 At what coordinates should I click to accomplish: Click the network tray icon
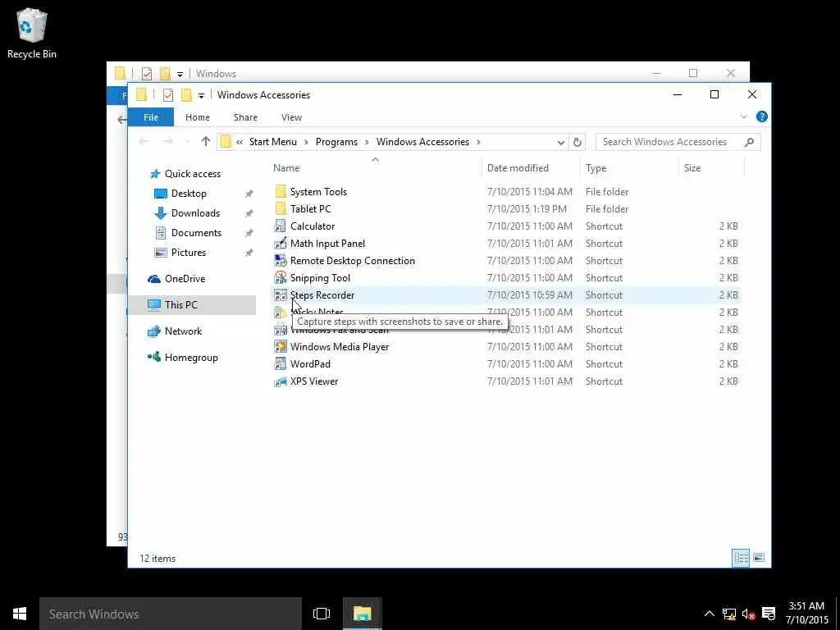pyautogui.click(x=728, y=614)
